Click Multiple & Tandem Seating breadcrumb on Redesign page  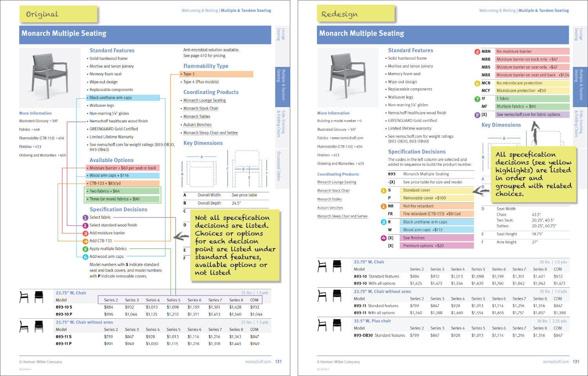tap(543, 11)
